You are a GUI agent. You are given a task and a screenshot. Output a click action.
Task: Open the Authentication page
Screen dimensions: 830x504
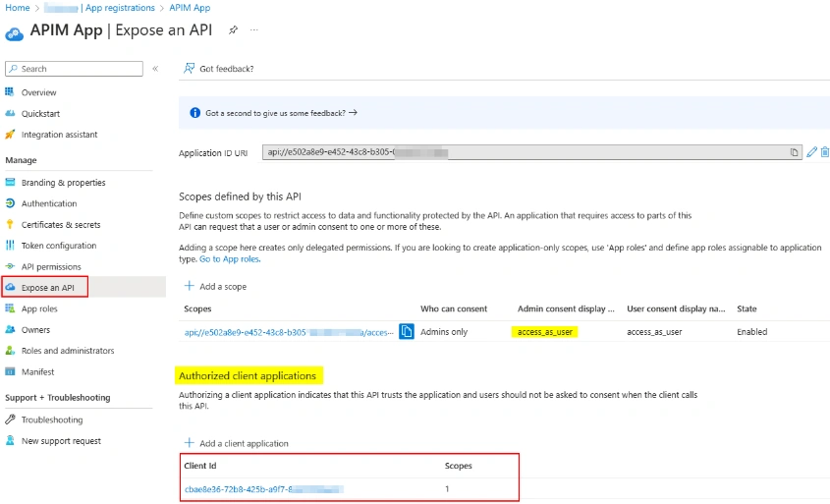point(49,203)
